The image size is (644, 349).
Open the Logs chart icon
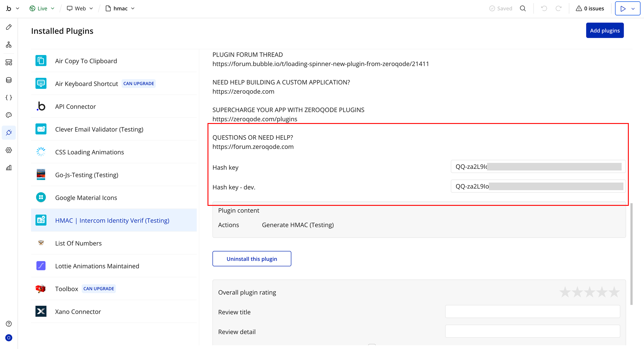(9, 168)
